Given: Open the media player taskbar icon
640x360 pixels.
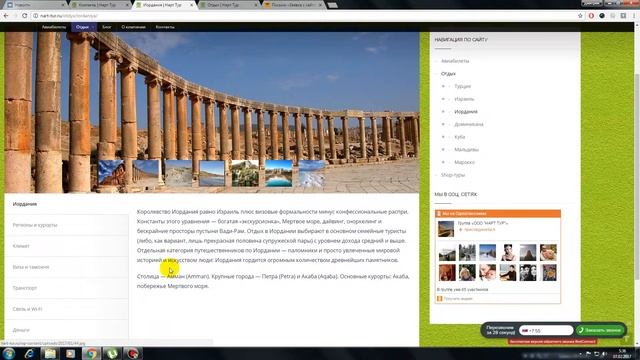Looking at the screenshot, I should [71, 353].
